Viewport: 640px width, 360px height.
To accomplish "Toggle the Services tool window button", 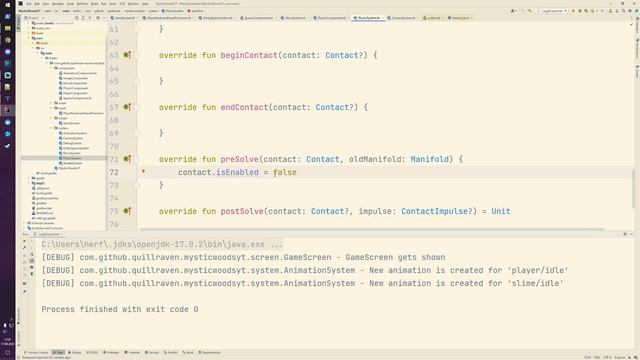I will coord(152,352).
